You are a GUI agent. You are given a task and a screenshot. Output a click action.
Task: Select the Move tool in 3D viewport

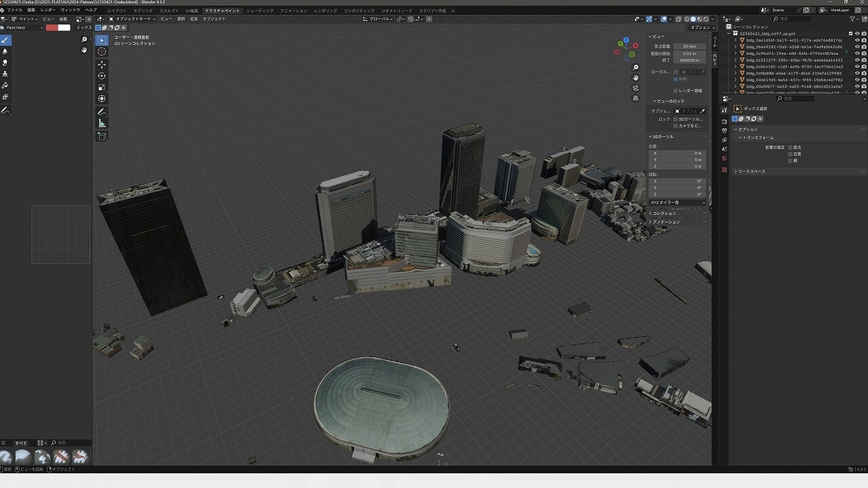click(102, 64)
